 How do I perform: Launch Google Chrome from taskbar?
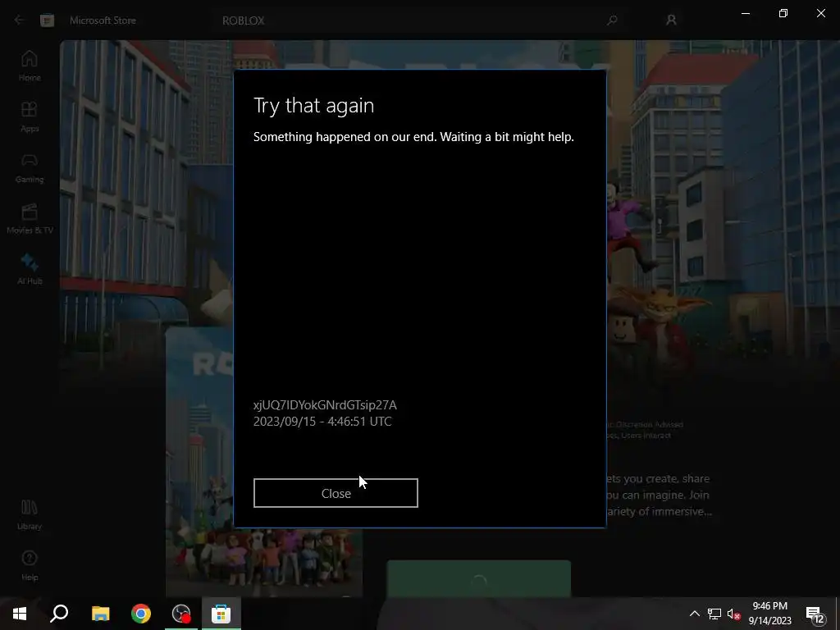coord(141,614)
